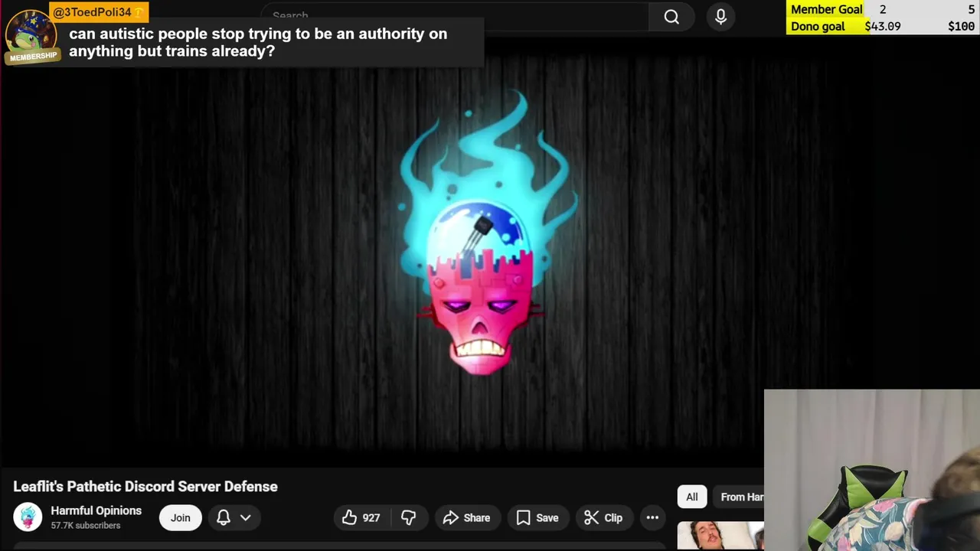
Task: Toggle notification bell for channel
Action: point(224,518)
